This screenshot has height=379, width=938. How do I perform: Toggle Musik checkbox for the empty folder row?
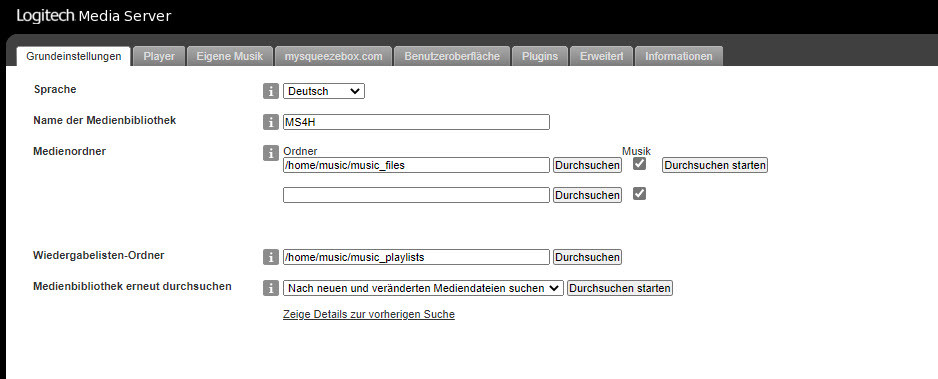639,194
